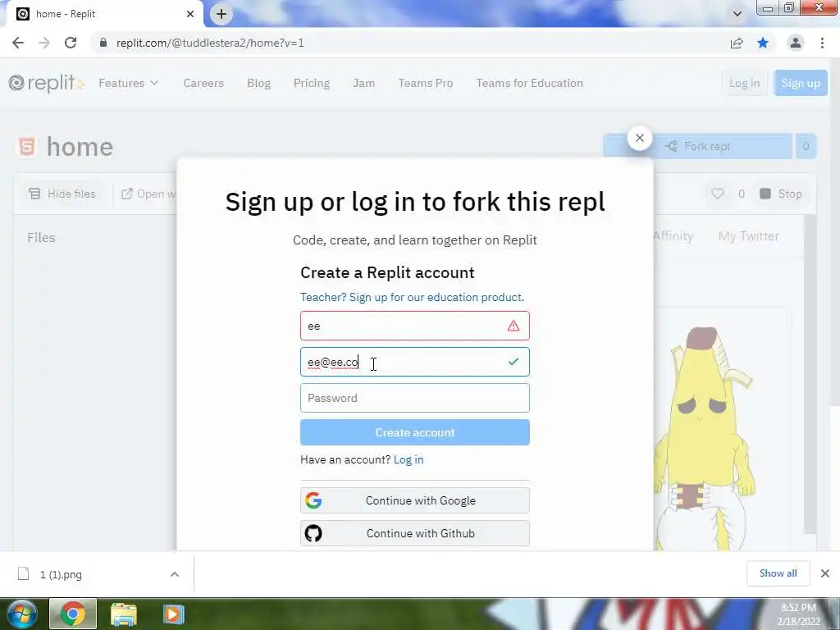This screenshot has height=630, width=840.
Task: Click the Password input field
Action: click(x=414, y=398)
